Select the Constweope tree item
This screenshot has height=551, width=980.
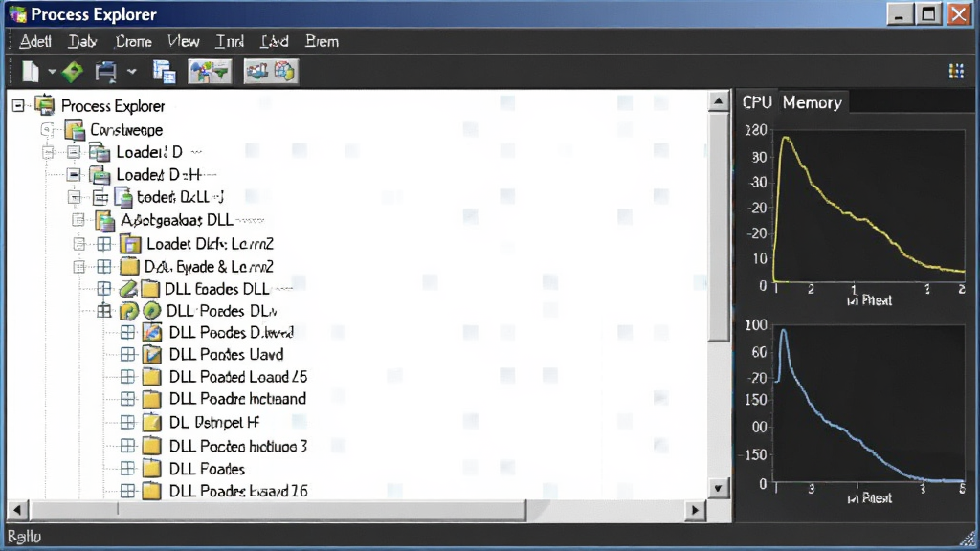[x=126, y=130]
